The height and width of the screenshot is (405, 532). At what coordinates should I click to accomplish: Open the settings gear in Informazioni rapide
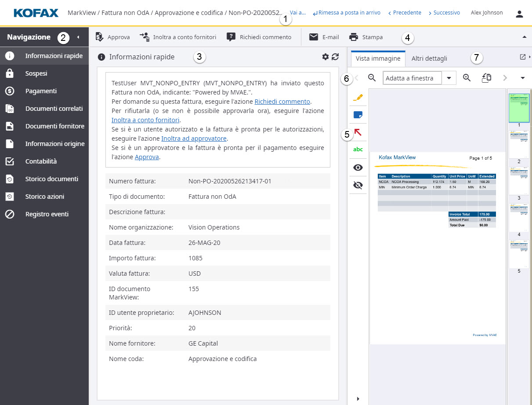click(x=325, y=57)
